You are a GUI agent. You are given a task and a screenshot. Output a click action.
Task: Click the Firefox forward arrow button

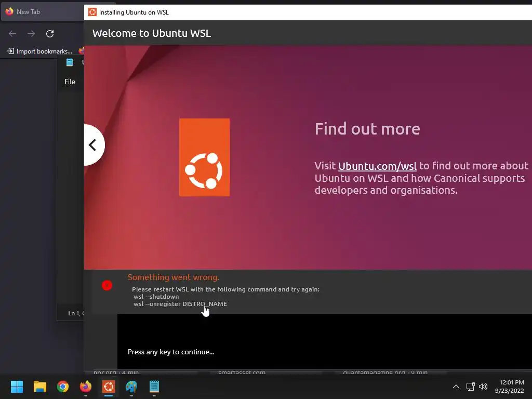pyautogui.click(x=31, y=34)
